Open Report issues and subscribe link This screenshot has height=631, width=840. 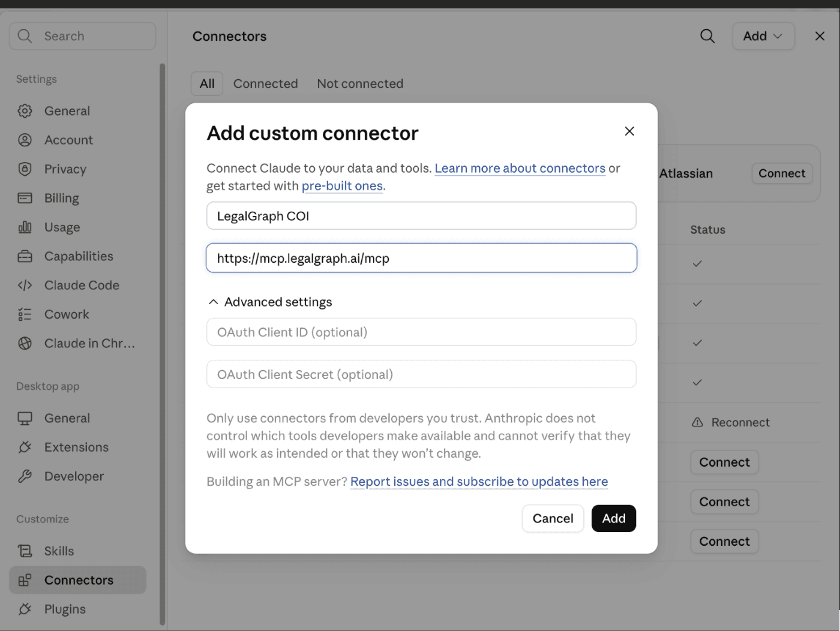pos(479,482)
